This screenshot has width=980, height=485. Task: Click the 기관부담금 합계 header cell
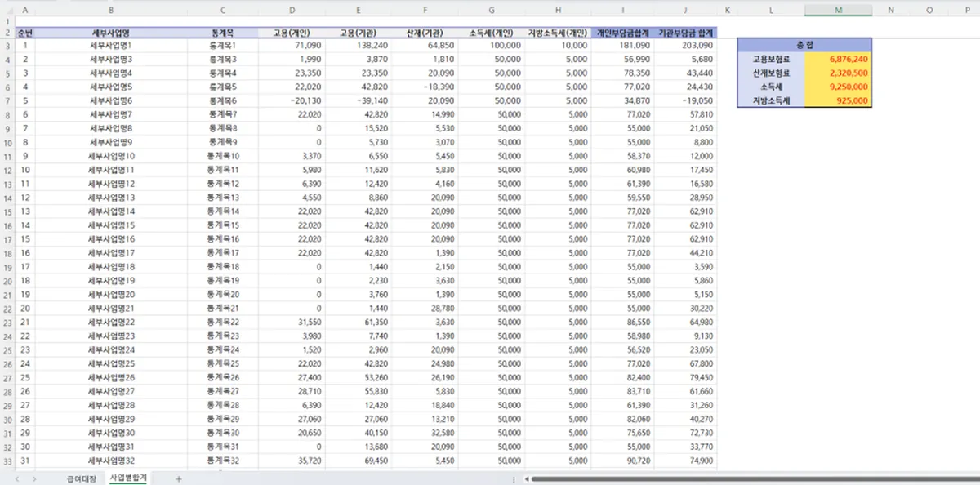tap(686, 33)
